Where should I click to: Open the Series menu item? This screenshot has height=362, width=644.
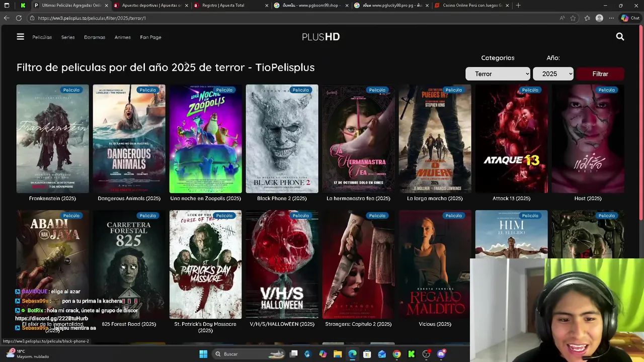point(68,37)
